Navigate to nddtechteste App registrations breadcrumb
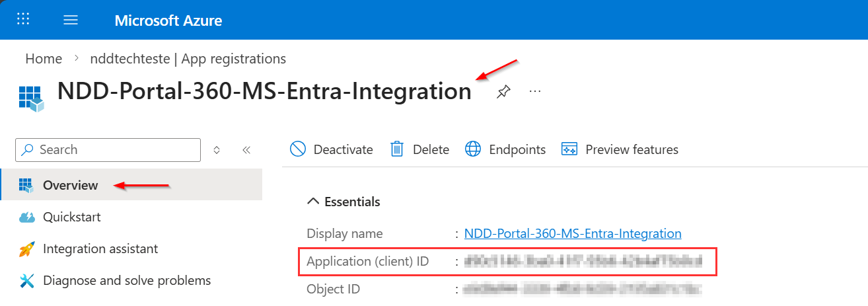868x306 pixels. click(188, 59)
